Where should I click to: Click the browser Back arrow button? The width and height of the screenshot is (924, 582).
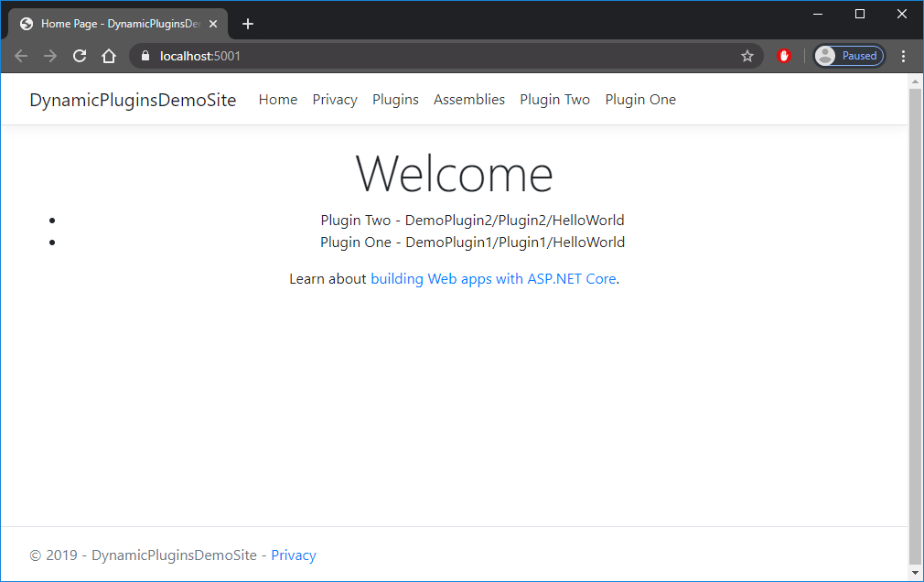(x=21, y=56)
